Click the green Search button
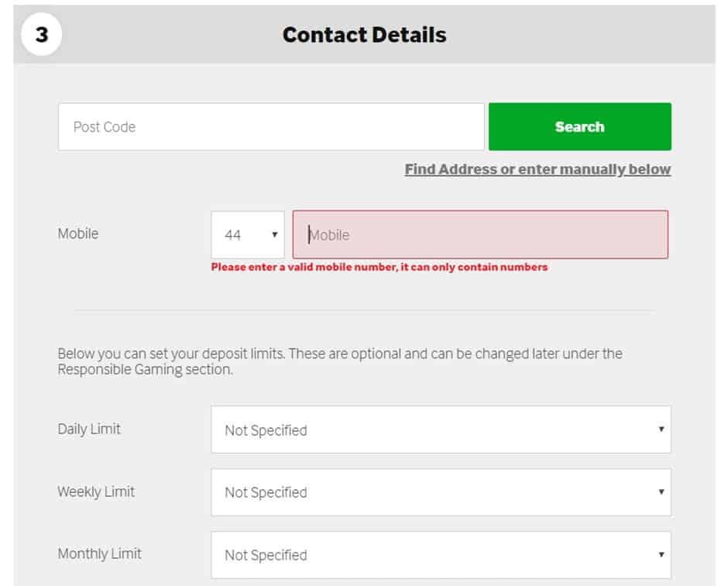This screenshot has width=728, height=586. [x=579, y=127]
